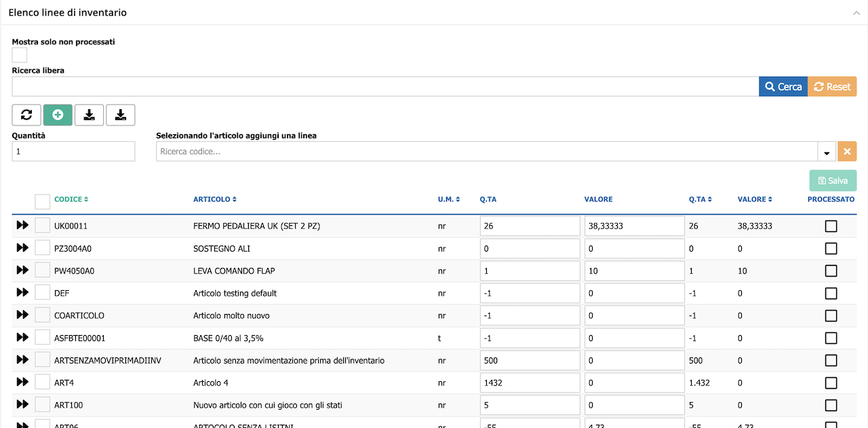
Task: Click the double-arrow icon on the ART4 row
Action: coord(22,383)
